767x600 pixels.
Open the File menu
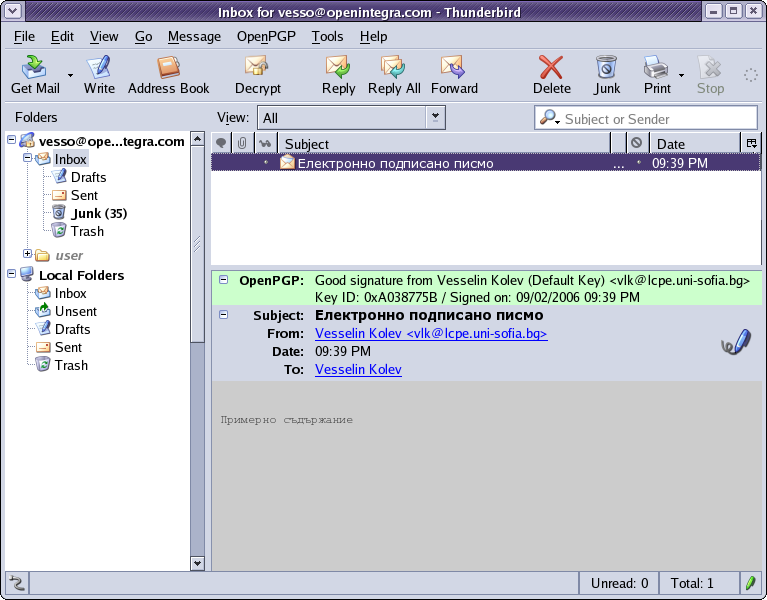click(x=24, y=37)
